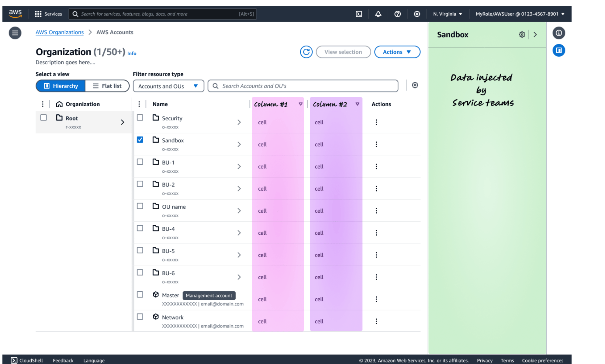Screen dimensions: 605x364
Task: Expand the BU-5 OU chevron
Action: click(x=239, y=255)
